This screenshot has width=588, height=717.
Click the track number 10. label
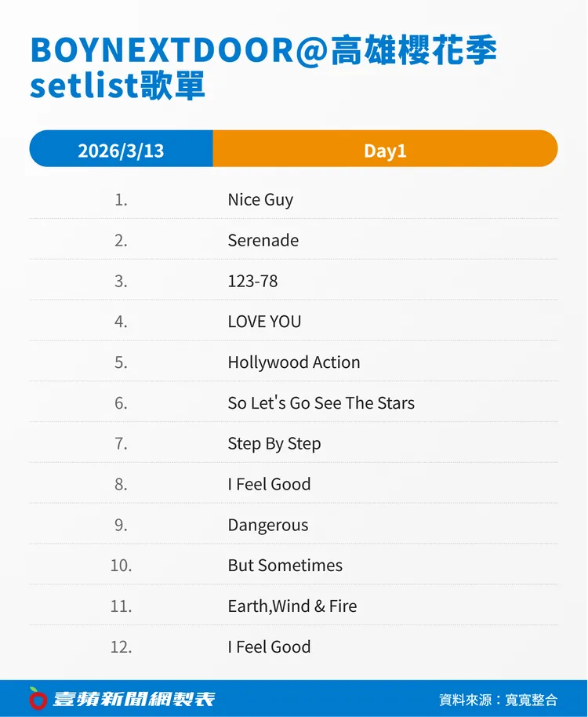click(x=121, y=566)
